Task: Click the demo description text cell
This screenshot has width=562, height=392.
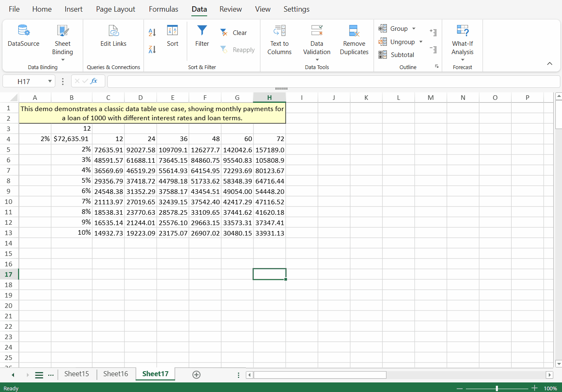Action: 152,113
